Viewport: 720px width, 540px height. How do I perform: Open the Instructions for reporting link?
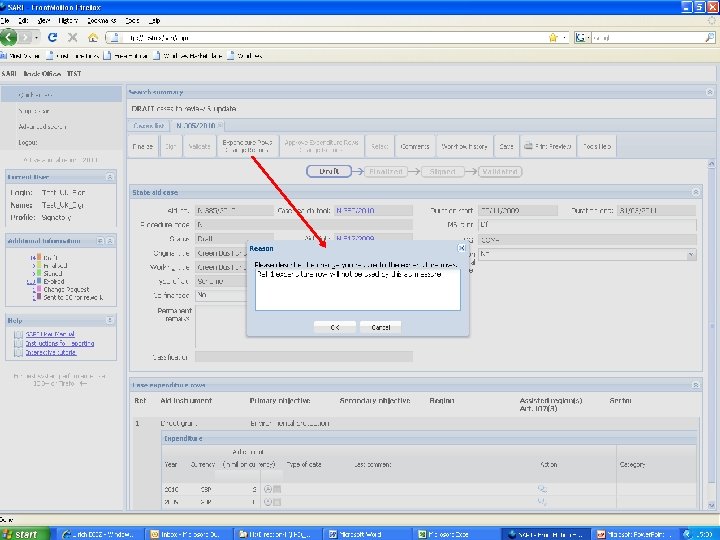pos(60,343)
